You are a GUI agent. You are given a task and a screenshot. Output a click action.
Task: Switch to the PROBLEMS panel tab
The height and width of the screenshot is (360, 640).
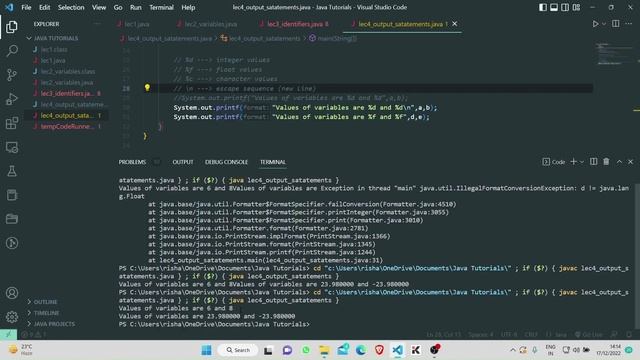tap(132, 162)
